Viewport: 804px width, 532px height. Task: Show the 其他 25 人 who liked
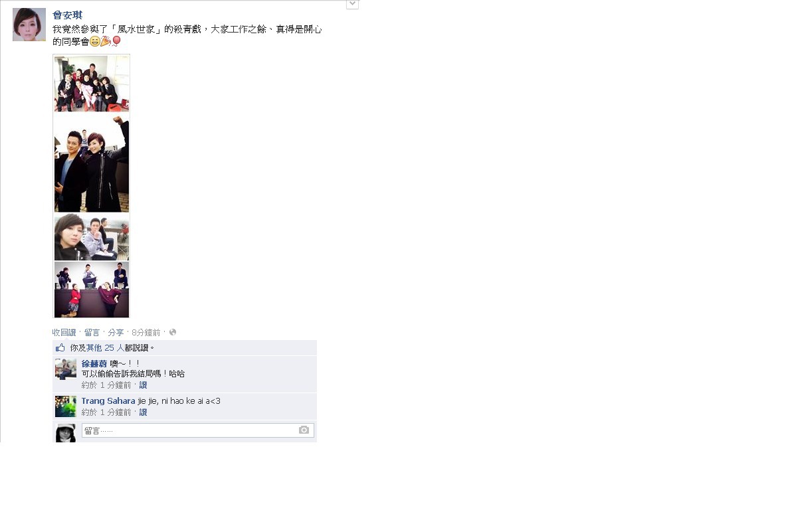[105, 347]
